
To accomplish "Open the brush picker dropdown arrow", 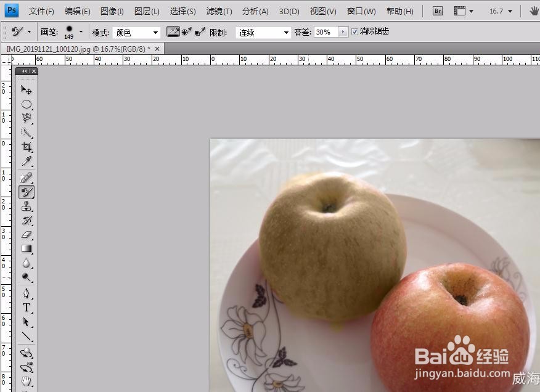I will [x=81, y=31].
